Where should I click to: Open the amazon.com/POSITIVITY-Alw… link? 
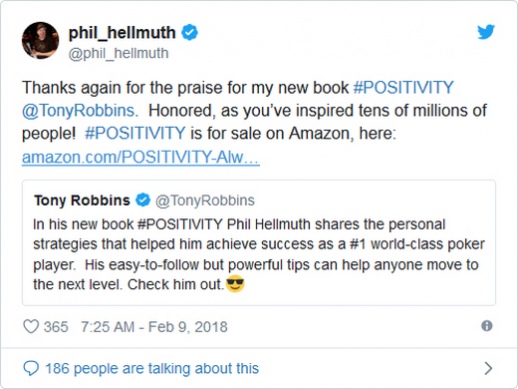point(141,157)
